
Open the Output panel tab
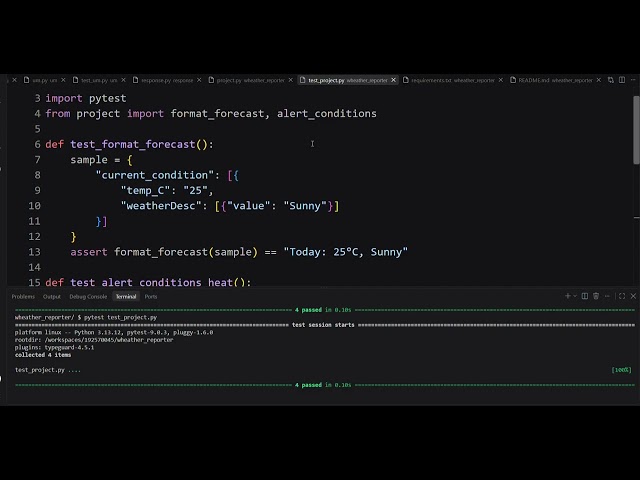[x=52, y=296]
